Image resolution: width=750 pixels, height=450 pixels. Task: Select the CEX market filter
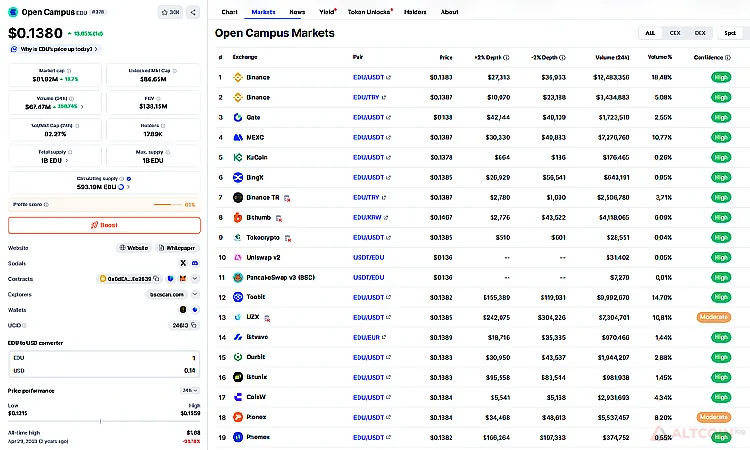675,33
